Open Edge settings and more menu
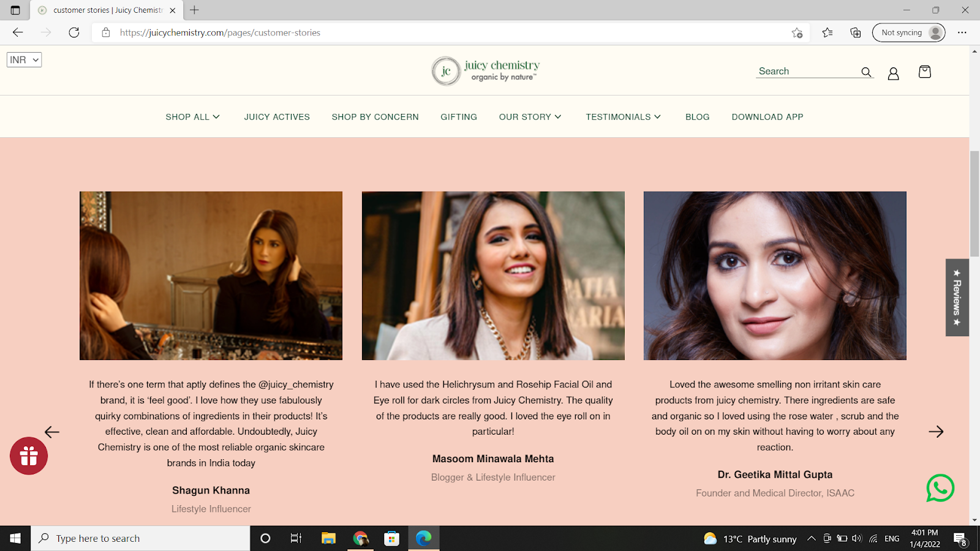 pos(962,32)
